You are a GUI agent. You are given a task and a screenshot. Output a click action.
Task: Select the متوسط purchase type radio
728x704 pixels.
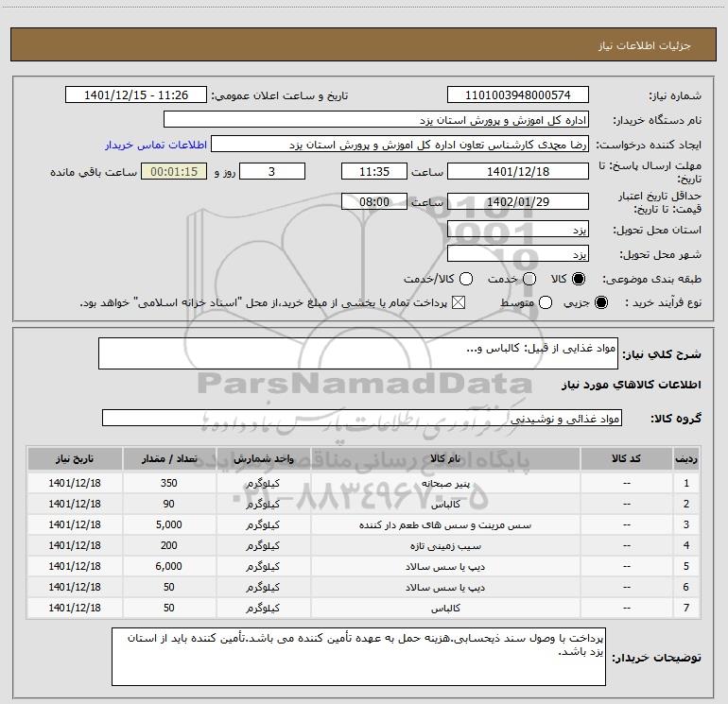pyautogui.click(x=546, y=302)
